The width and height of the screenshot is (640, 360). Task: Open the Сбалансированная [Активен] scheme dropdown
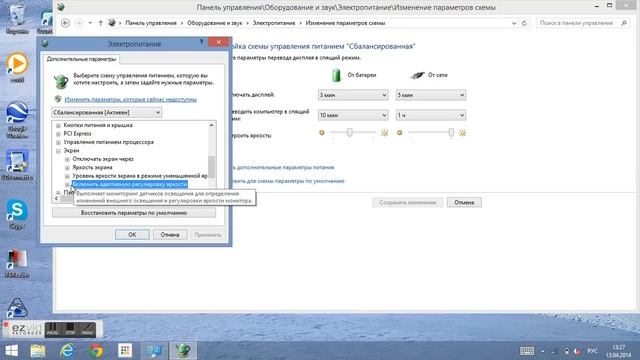107,112
